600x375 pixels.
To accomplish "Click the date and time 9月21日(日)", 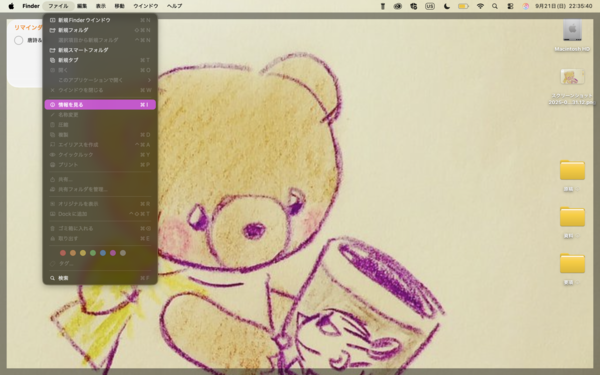I will [x=564, y=6].
